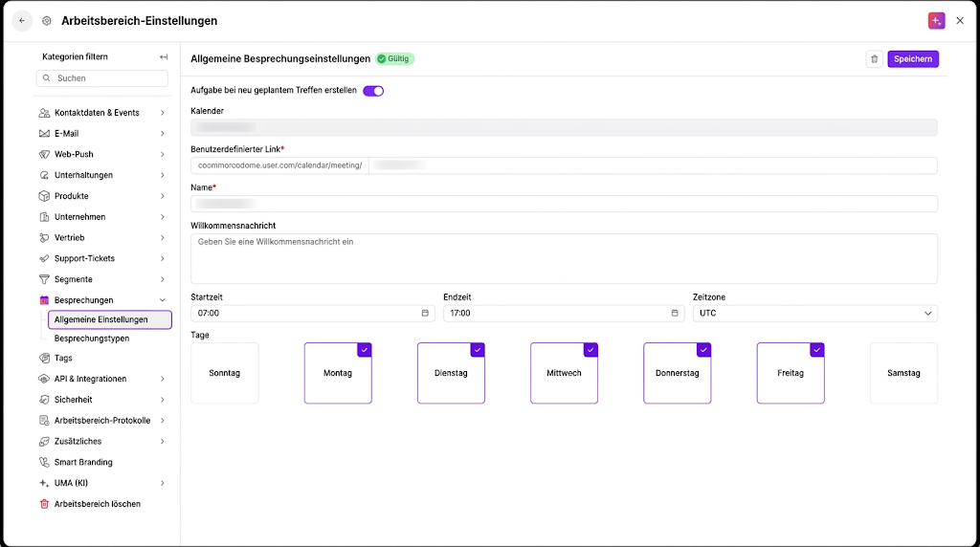
Task: Click the Zusätzliches icon
Action: pos(44,442)
